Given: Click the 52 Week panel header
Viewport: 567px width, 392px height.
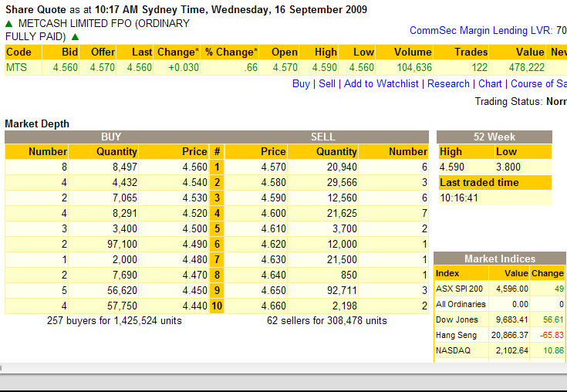Looking at the screenshot, I should pos(494,137).
